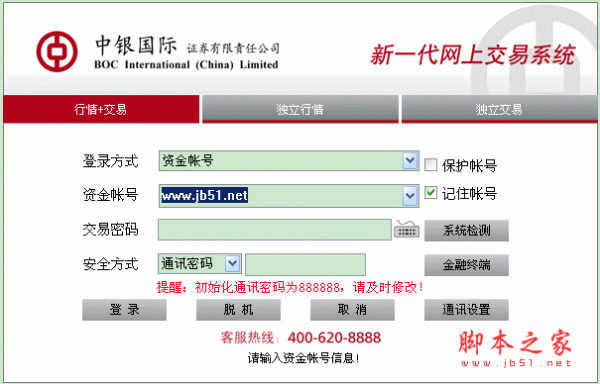Switch to the 独立交易 tab
Image resolution: width=600 pixels, height=384 pixels.
[x=499, y=109]
